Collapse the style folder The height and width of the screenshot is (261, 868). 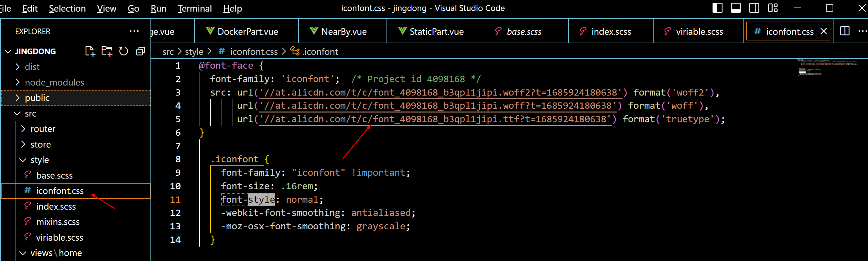pyautogui.click(x=23, y=159)
